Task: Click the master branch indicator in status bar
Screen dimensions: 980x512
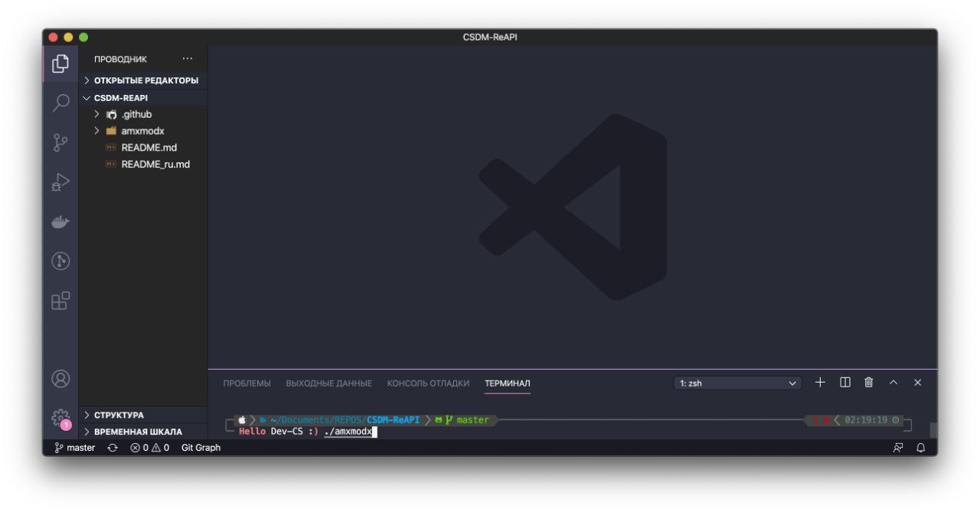Action: (x=74, y=448)
